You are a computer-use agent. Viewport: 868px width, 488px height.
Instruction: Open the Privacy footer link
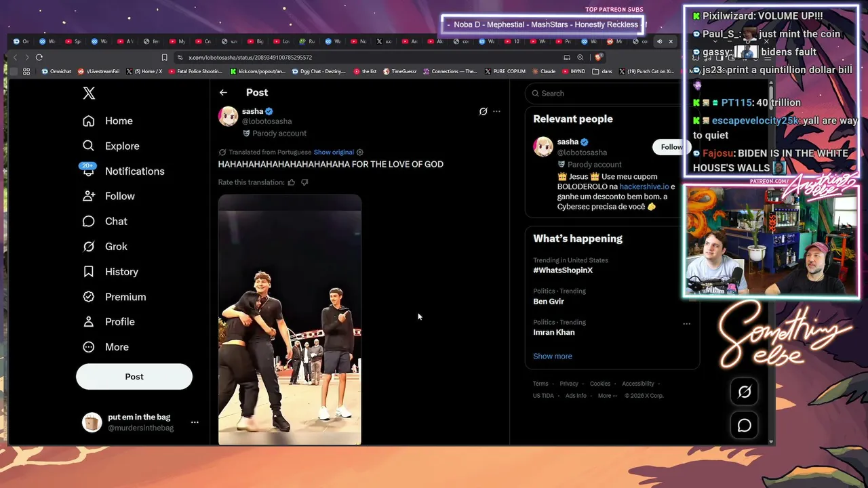point(569,384)
